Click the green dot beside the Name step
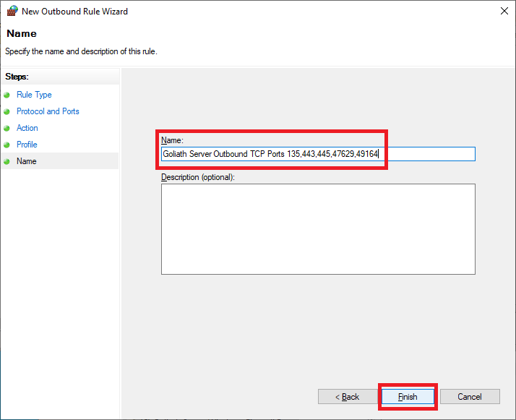The width and height of the screenshot is (516, 420). pyautogui.click(x=7, y=161)
